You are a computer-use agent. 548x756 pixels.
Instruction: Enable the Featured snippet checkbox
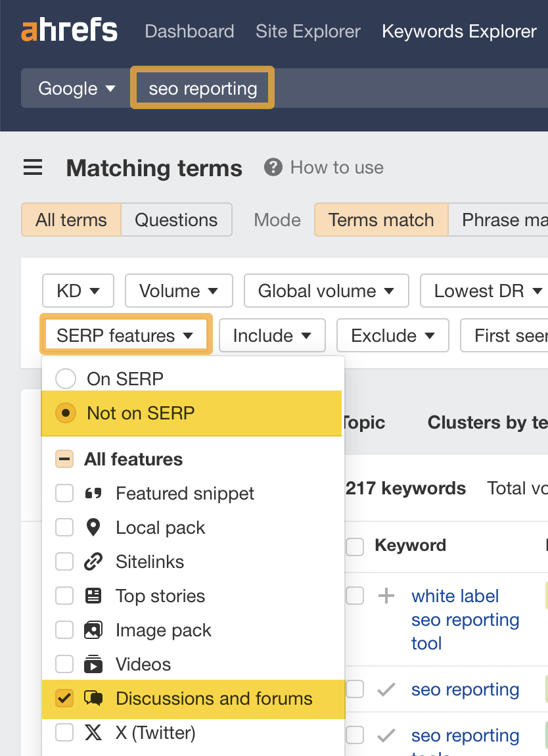pos(64,493)
